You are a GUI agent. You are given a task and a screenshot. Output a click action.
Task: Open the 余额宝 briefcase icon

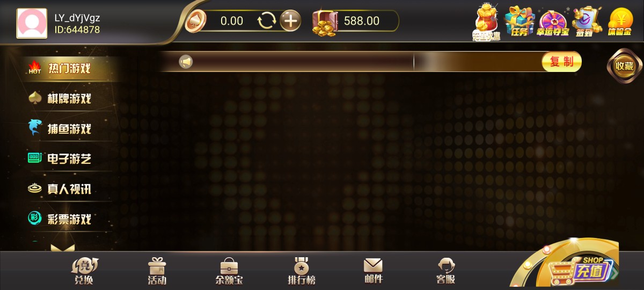coord(229,271)
